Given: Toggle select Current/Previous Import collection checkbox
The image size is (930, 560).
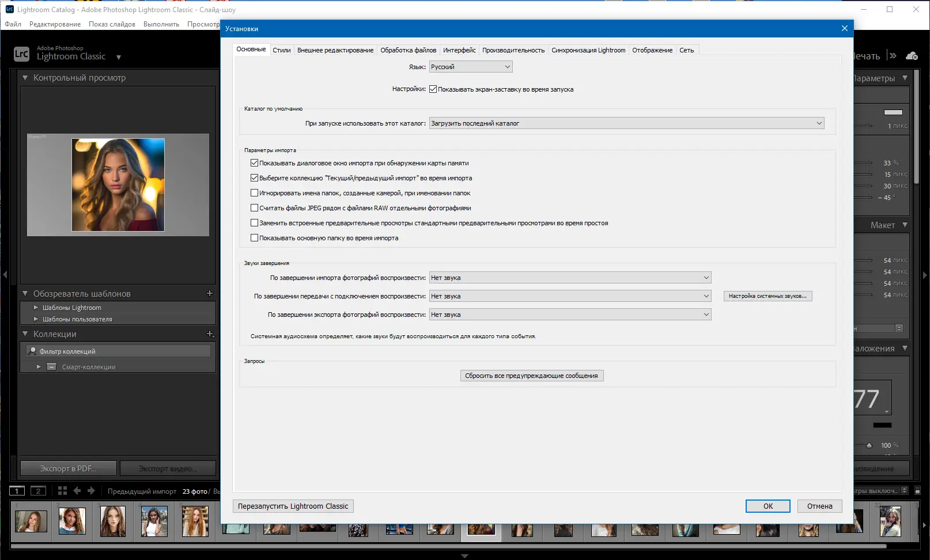Looking at the screenshot, I should (x=254, y=178).
